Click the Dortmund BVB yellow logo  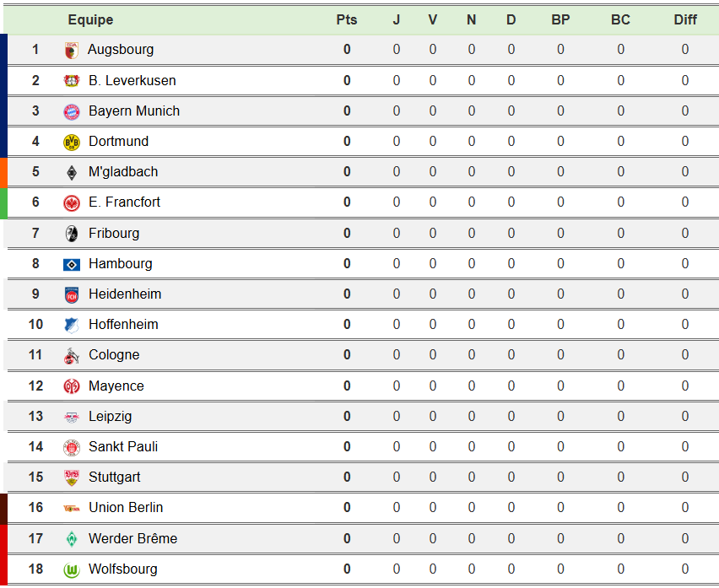pyautogui.click(x=72, y=142)
